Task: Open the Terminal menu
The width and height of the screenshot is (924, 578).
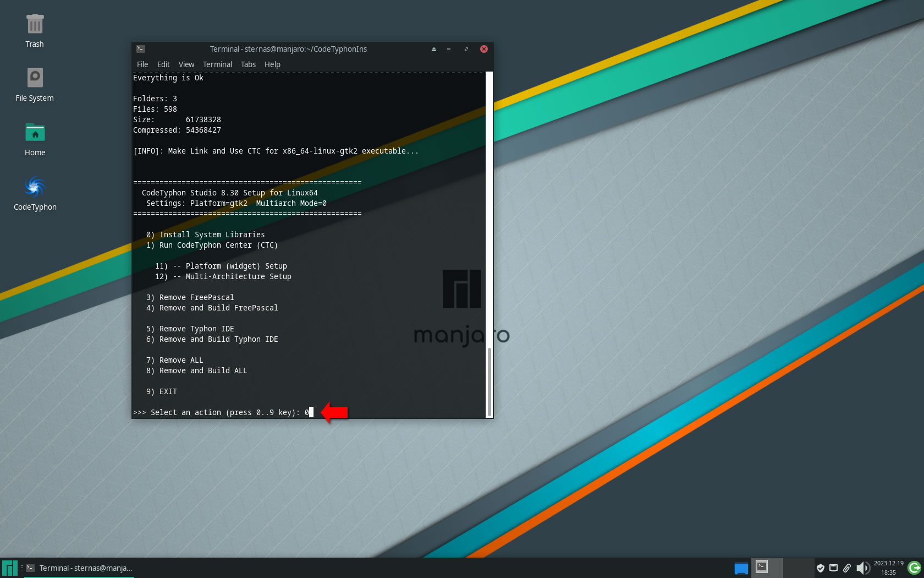Action: [x=217, y=64]
